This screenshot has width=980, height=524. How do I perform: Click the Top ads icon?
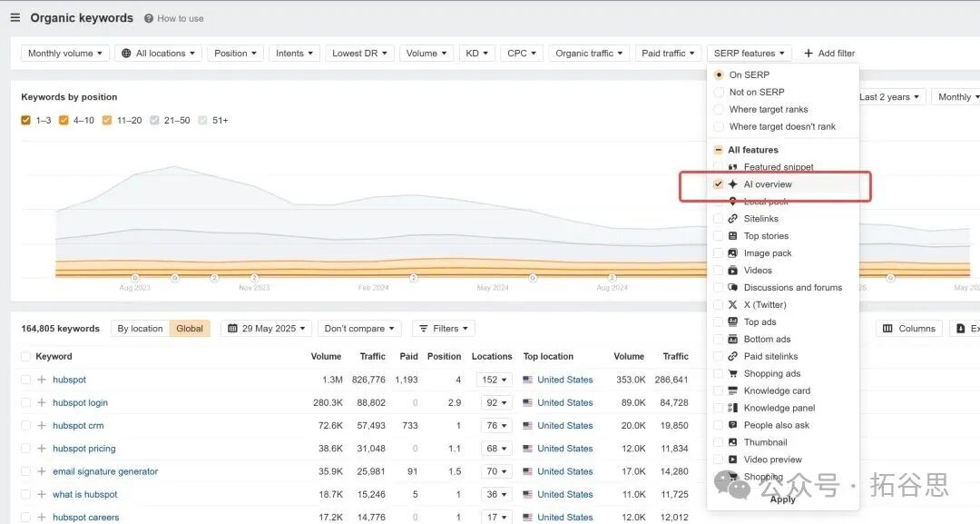[x=732, y=322]
